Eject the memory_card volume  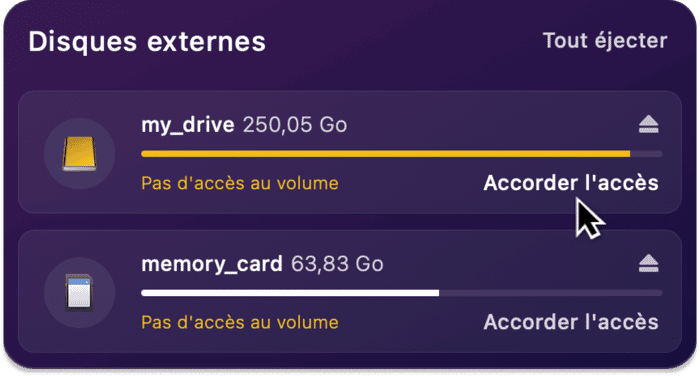pyautogui.click(x=648, y=263)
